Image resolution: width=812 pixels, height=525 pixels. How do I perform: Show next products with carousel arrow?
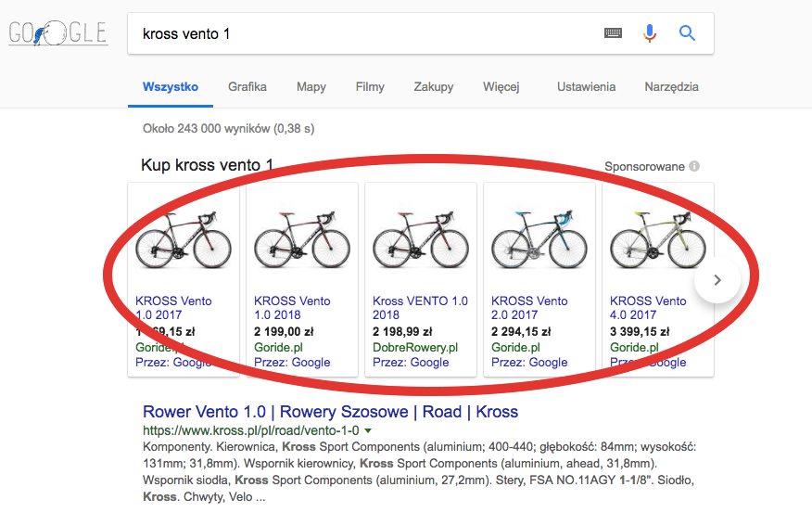pos(717,280)
